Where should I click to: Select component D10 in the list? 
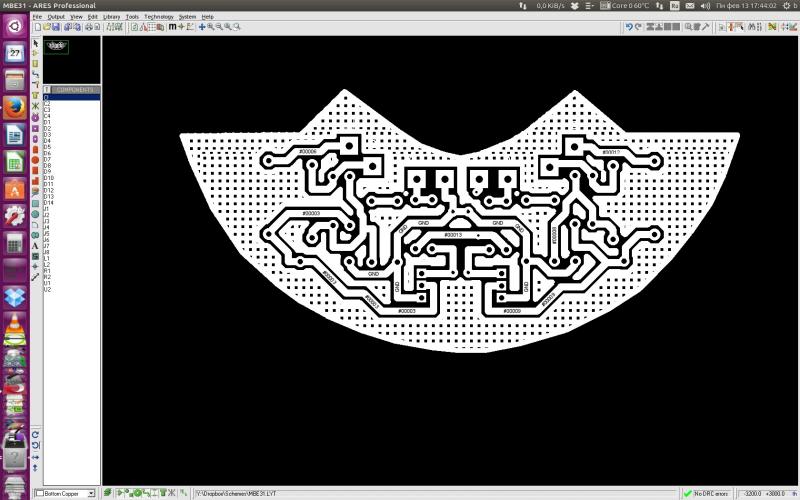(49, 178)
